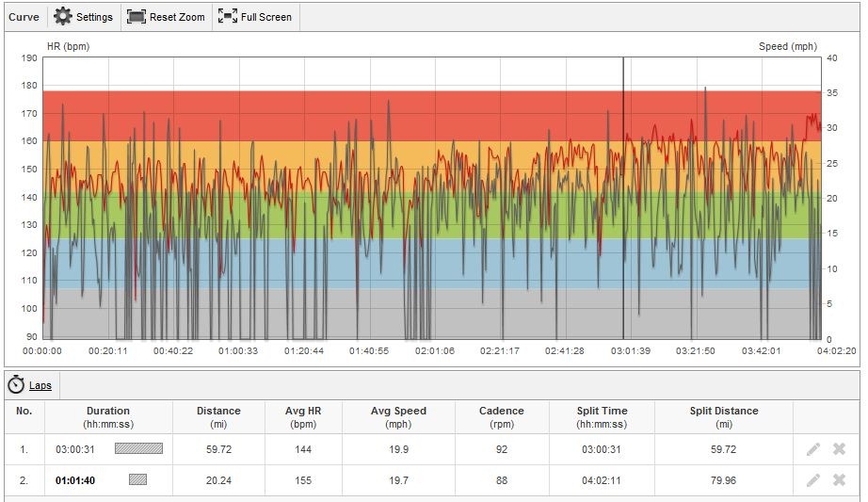Click the Duration column header
Image resolution: width=868 pixels, height=502 pixels.
point(108,417)
